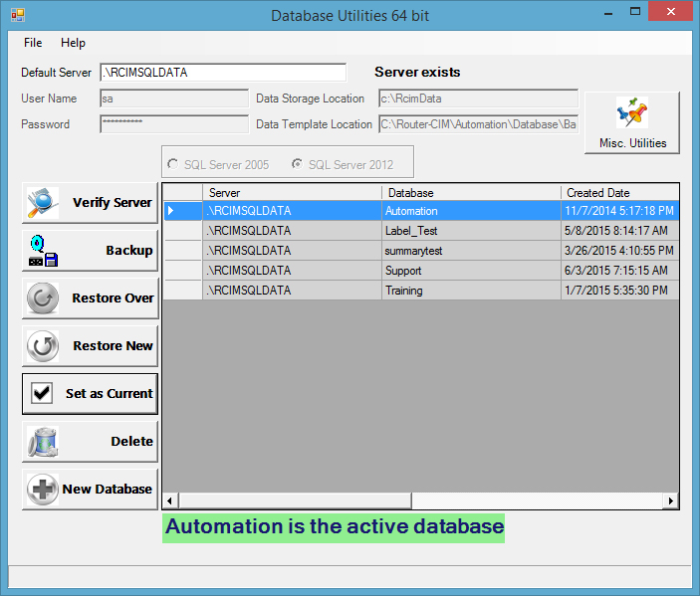Close the Database Utilities window
The image size is (700, 596).
670,11
